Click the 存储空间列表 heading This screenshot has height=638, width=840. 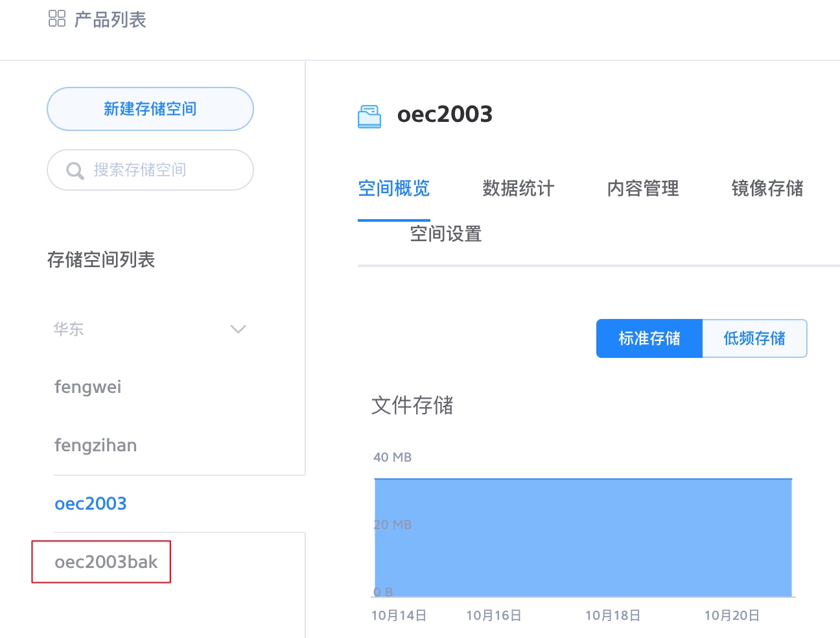pos(101,260)
